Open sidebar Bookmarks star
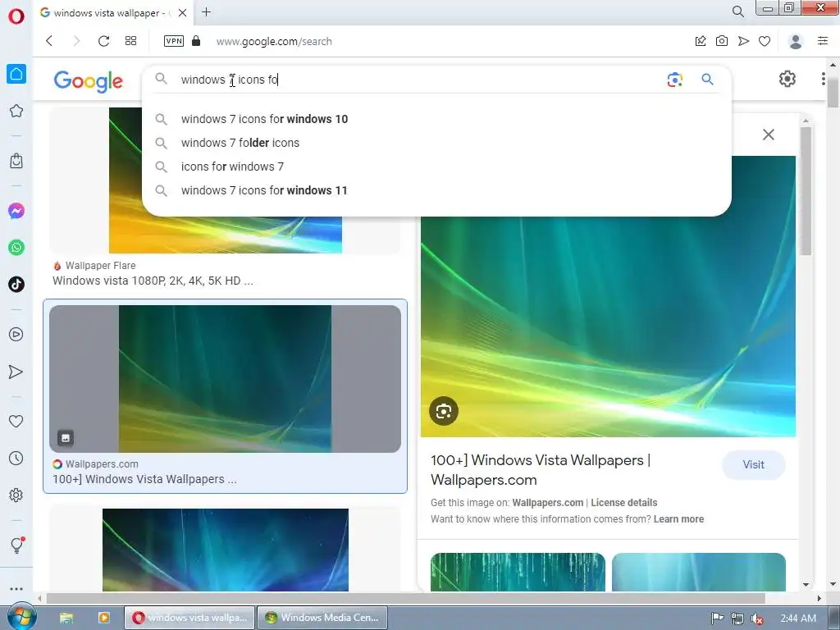 (x=16, y=111)
